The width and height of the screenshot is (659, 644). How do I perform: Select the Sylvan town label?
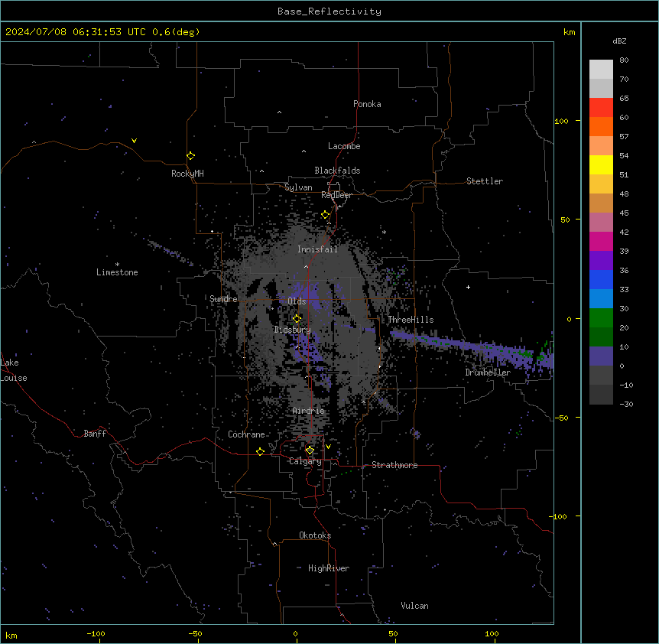pos(298,187)
